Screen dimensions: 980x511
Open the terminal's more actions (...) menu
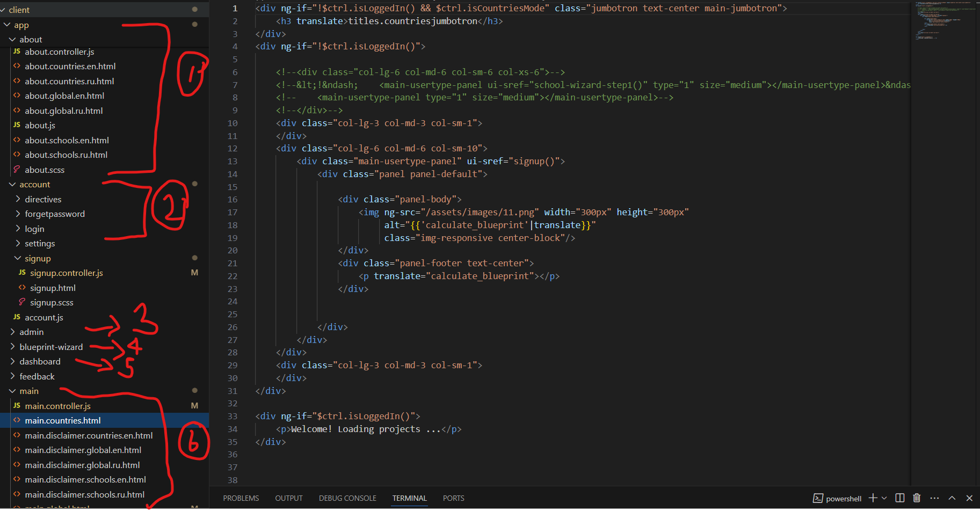coord(934,498)
